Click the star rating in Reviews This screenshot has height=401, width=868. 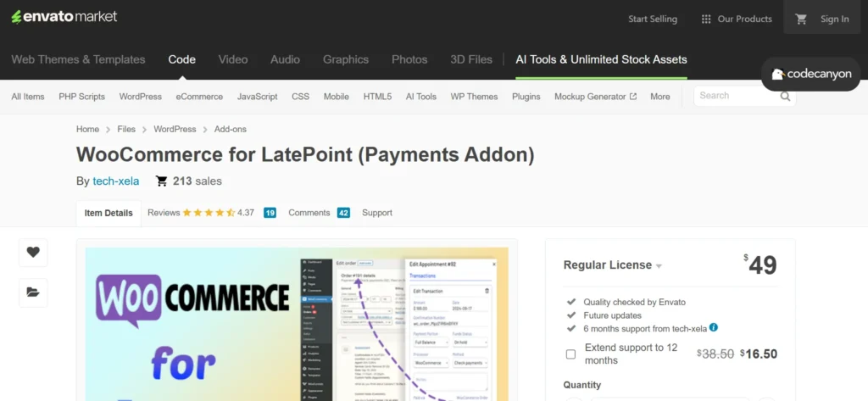[209, 213]
